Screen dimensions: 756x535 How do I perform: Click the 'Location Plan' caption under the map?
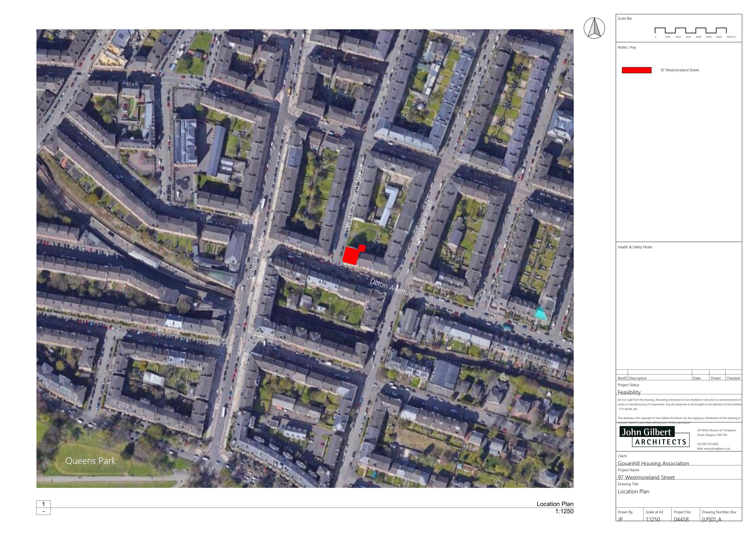coord(555,504)
